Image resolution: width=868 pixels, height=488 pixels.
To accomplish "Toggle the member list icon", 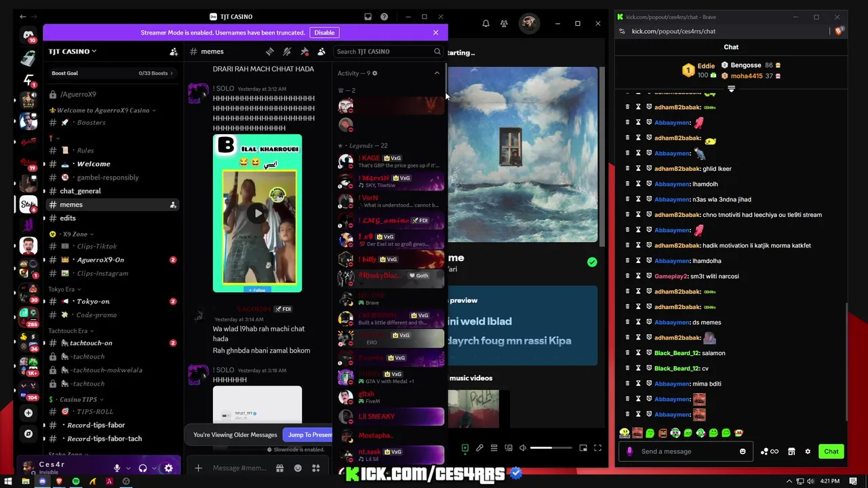I will tap(321, 52).
